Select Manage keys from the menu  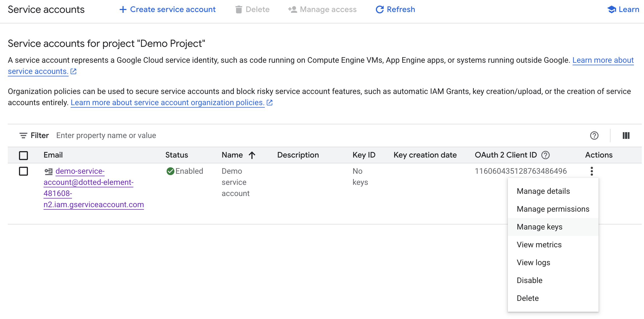pos(539,227)
